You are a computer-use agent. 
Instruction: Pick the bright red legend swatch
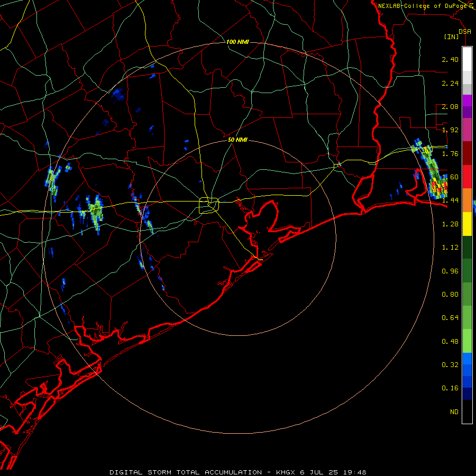tap(467, 177)
